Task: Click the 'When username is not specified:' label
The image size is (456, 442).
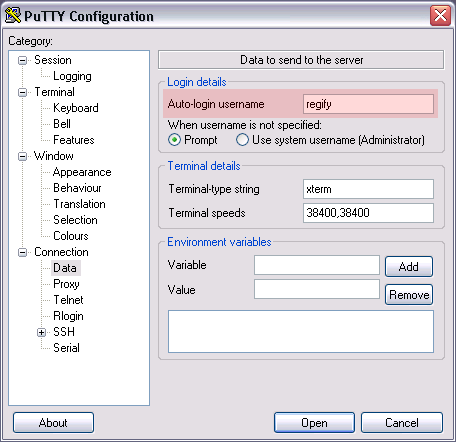Action: (x=245, y=125)
